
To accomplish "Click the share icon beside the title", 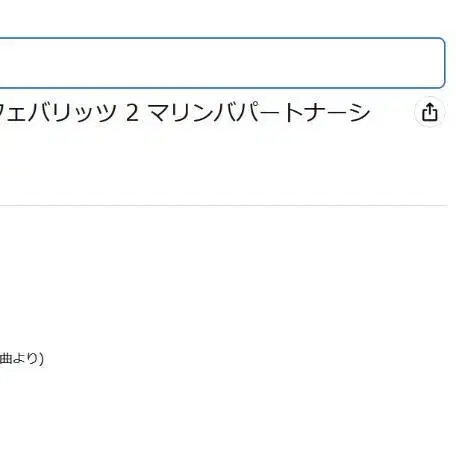I will [x=429, y=112].
